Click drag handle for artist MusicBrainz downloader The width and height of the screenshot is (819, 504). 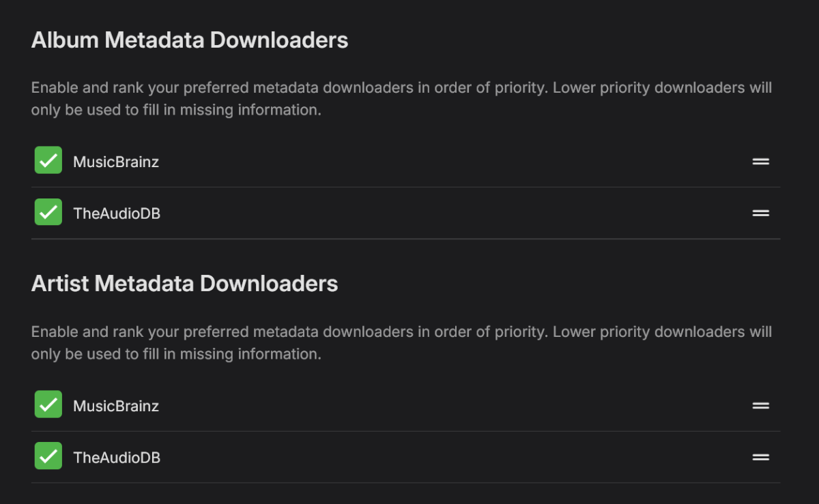[x=760, y=406]
